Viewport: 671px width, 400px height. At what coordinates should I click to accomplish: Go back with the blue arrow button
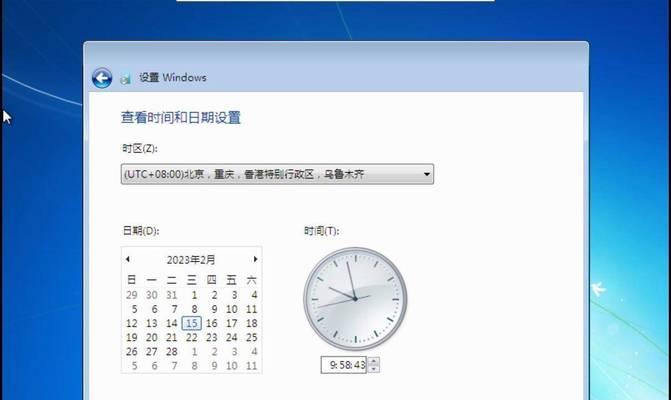point(102,78)
